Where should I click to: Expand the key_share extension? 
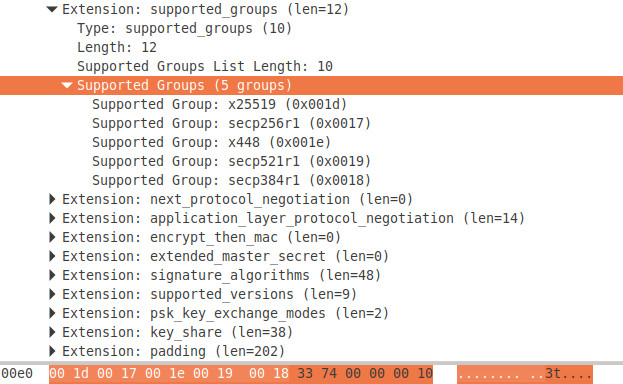click(52, 332)
